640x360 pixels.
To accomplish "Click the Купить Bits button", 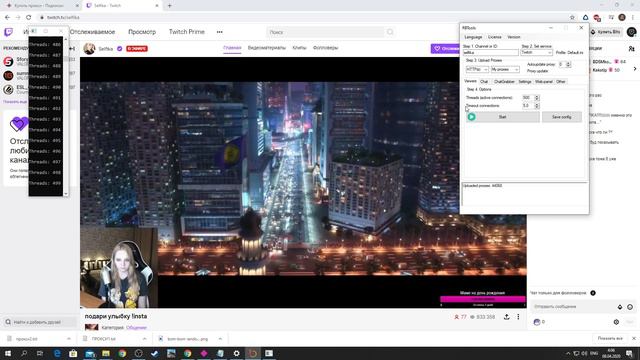I will coord(606,32).
